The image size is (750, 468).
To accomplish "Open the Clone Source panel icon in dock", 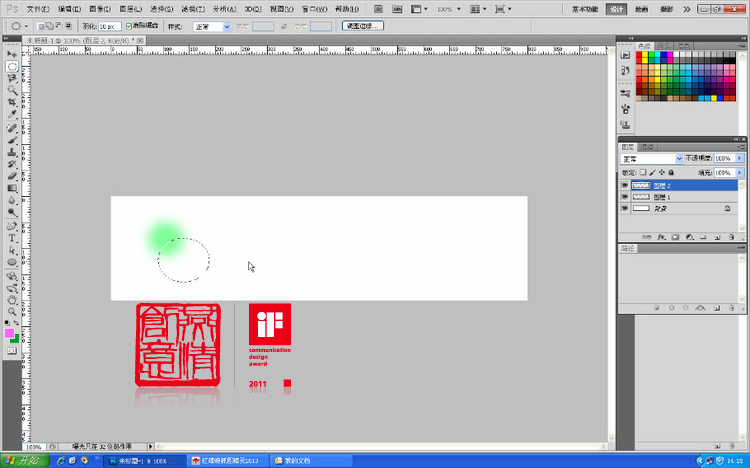I will point(625,125).
